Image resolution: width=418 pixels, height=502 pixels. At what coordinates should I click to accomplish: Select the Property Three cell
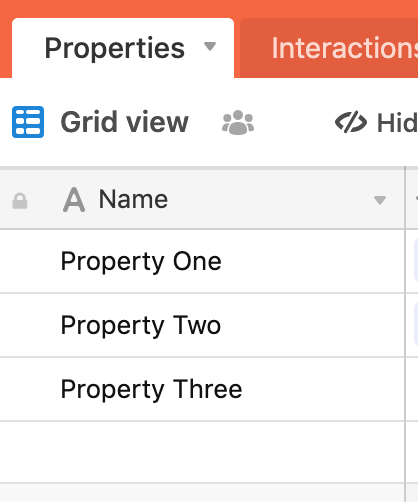[202, 389]
